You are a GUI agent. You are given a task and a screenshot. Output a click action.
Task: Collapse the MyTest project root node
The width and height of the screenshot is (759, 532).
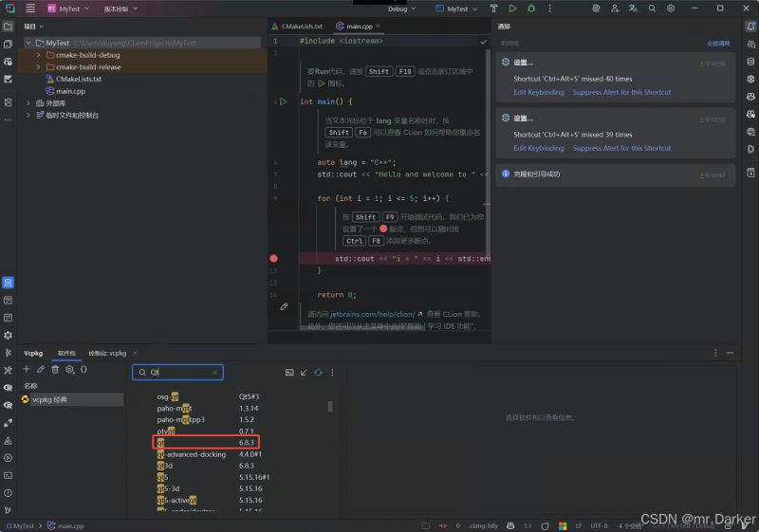[x=28, y=43]
